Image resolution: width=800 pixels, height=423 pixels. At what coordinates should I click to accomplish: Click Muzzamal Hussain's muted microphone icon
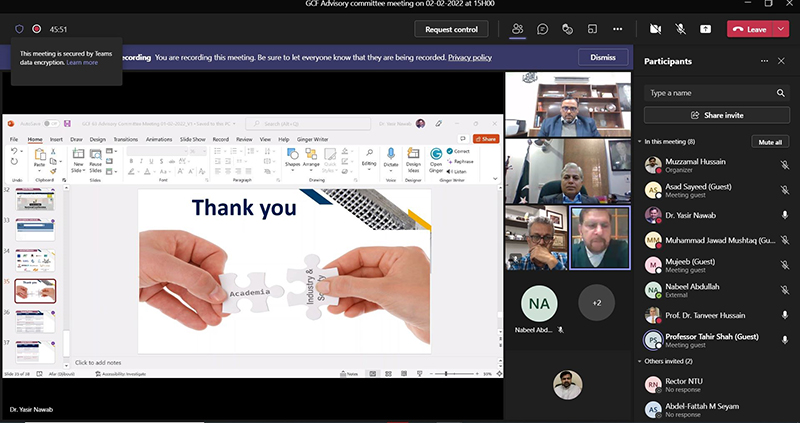(x=784, y=164)
